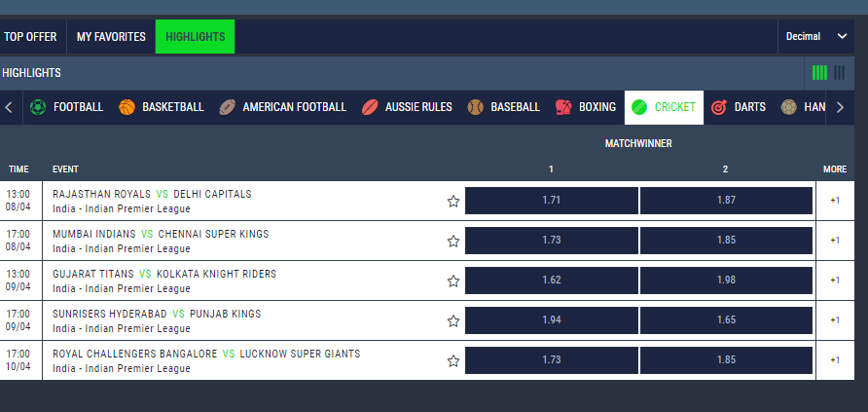868x412 pixels.
Task: Pick Punjab Kings odds 1.65
Action: click(x=726, y=320)
